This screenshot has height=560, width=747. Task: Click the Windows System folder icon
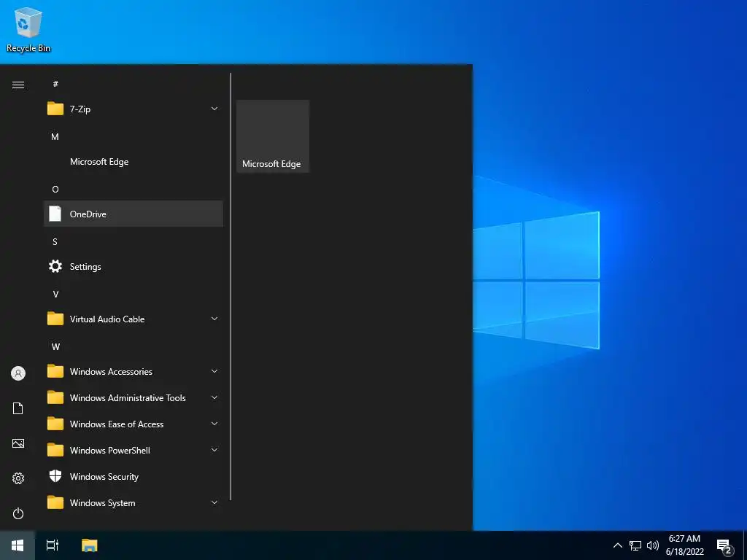coord(55,502)
